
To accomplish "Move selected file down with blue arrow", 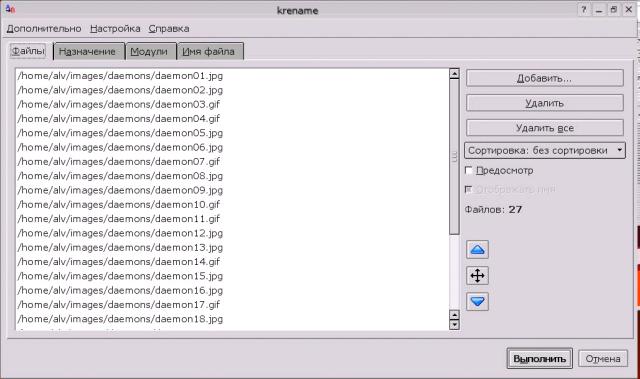I will click(x=477, y=301).
